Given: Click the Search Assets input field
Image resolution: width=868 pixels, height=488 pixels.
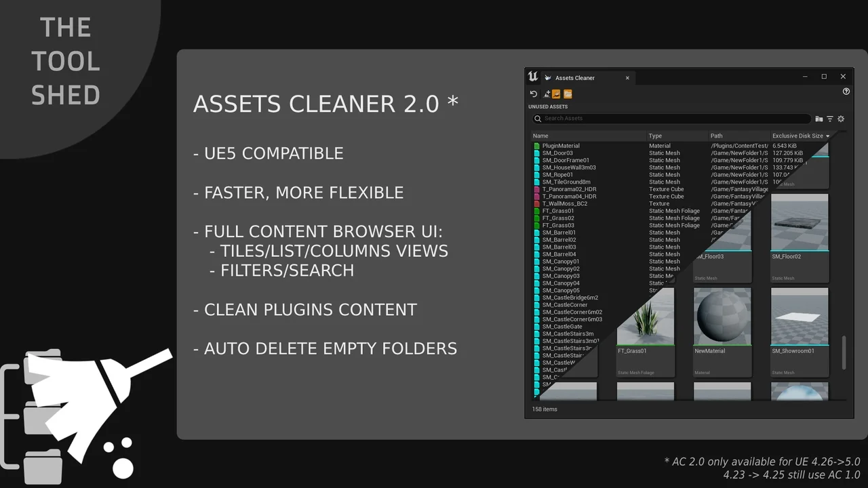Looking at the screenshot, I should (x=671, y=119).
